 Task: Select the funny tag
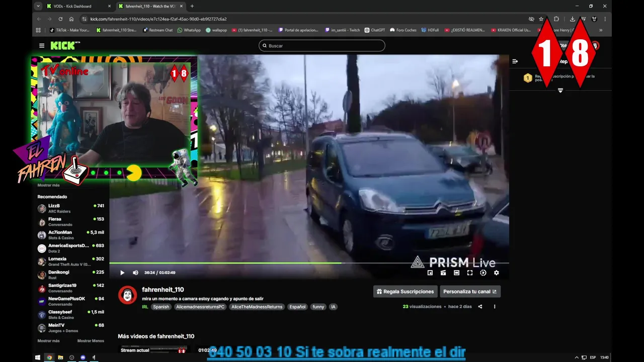[x=318, y=307]
